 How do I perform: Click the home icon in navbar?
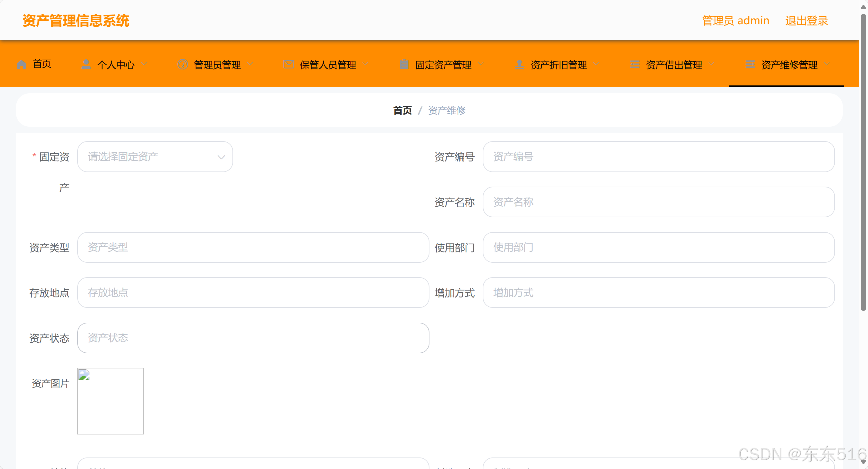[21, 64]
